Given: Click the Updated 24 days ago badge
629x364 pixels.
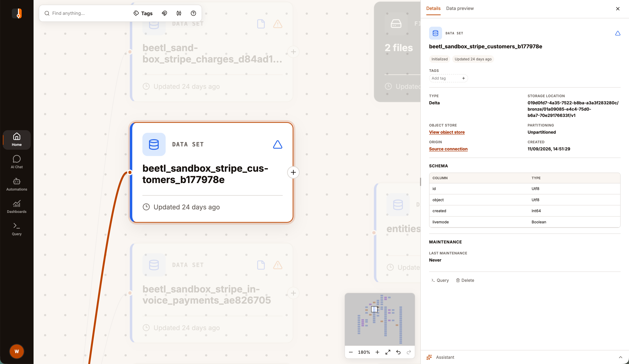Looking at the screenshot, I should [473, 59].
